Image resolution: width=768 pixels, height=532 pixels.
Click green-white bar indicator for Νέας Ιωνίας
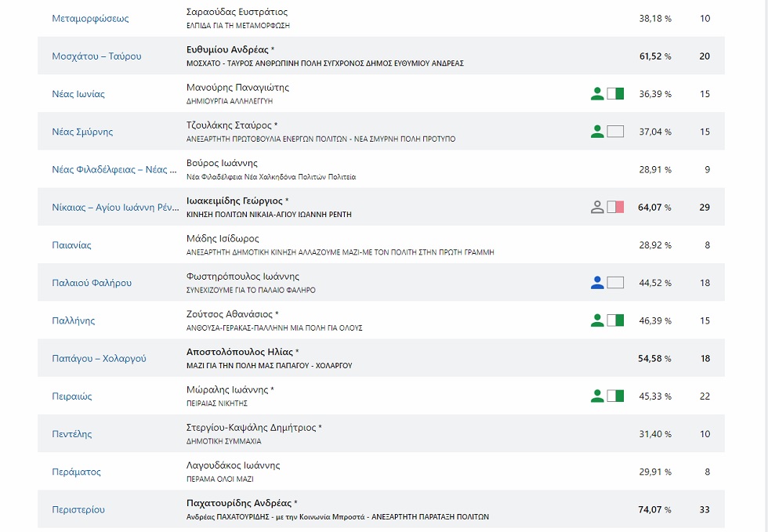[x=615, y=93]
